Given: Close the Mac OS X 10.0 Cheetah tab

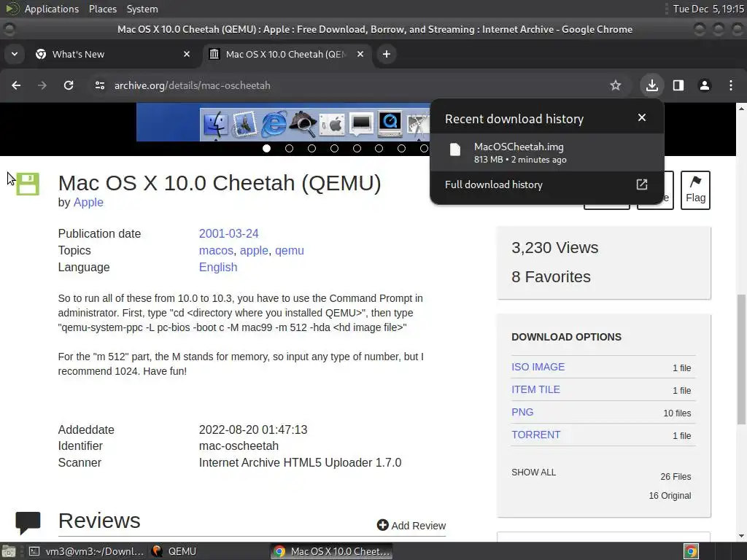Looking at the screenshot, I should click(360, 54).
